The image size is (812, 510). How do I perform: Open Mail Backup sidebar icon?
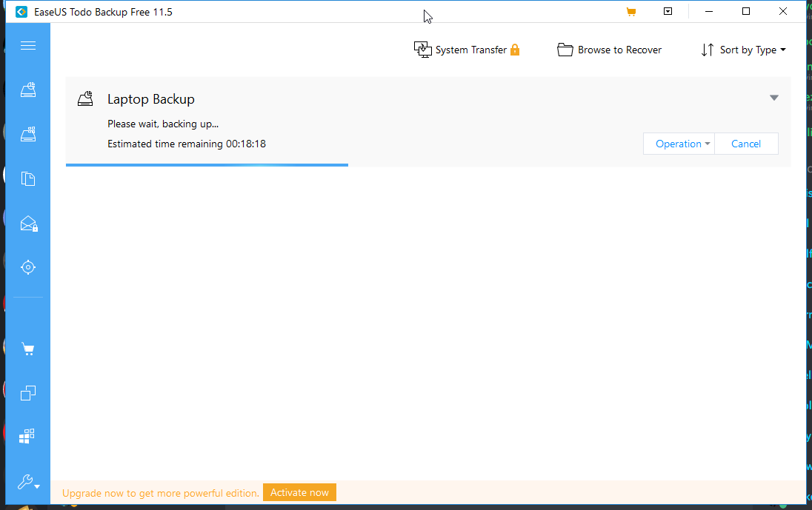point(28,224)
